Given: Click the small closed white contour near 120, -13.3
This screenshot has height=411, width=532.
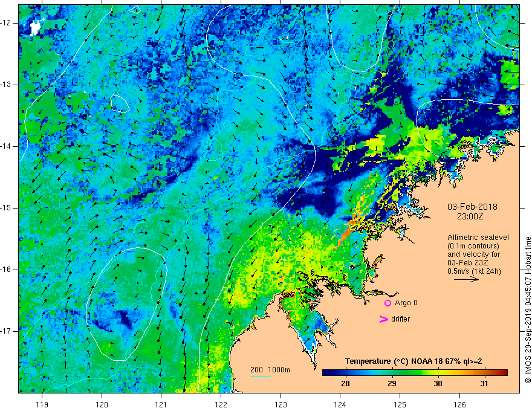Looking at the screenshot, I should (120, 104).
